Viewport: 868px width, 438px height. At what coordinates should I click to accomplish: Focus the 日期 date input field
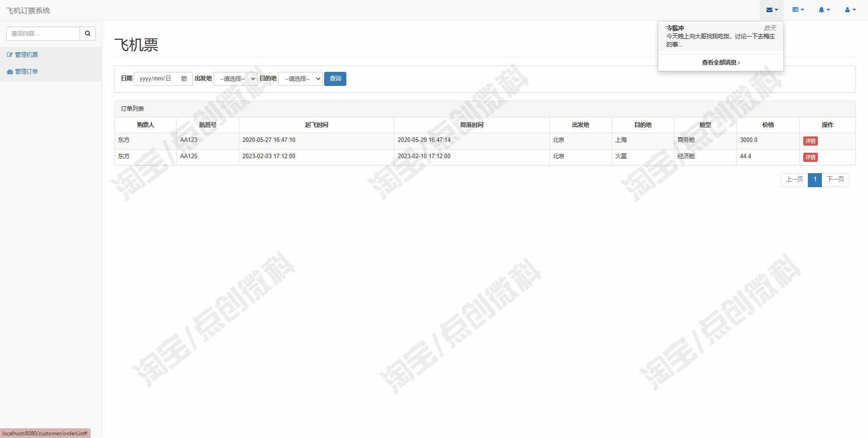click(x=163, y=79)
